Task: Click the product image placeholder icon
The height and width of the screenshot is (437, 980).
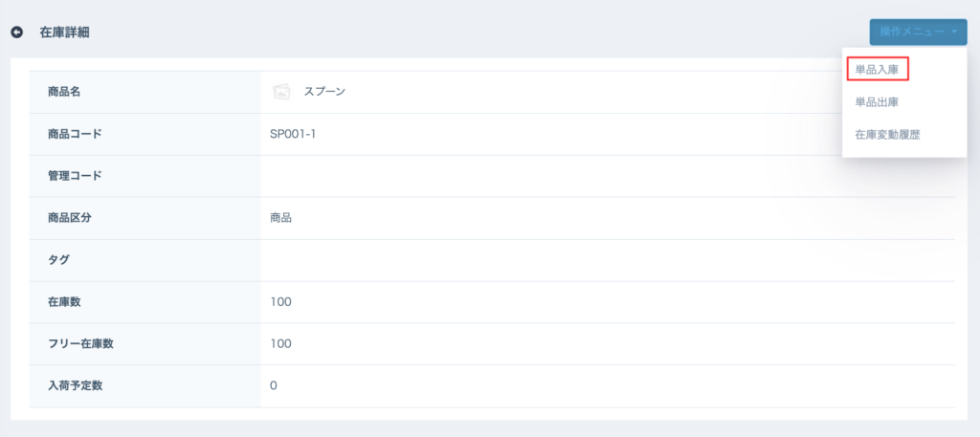Action: click(x=281, y=92)
